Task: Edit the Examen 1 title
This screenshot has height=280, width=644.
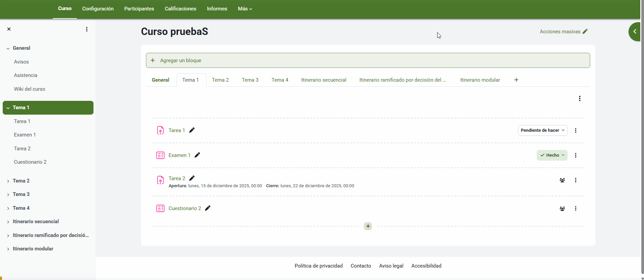Action: pos(197,155)
